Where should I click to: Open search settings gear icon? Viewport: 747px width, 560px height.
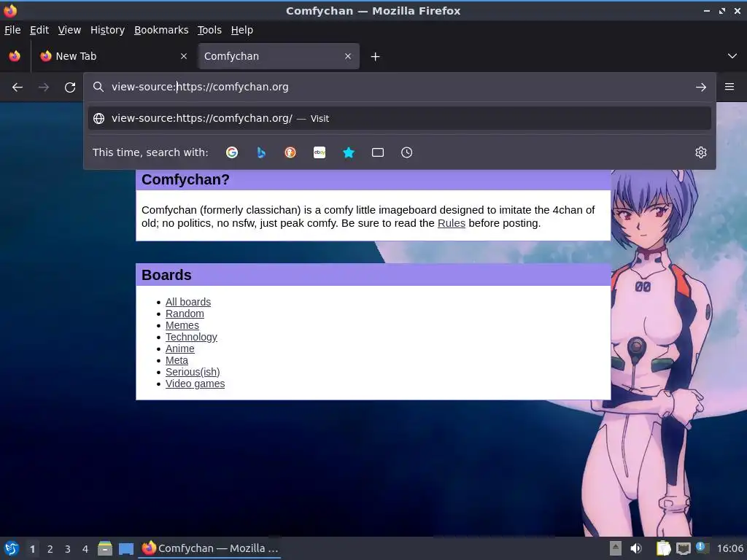[701, 152]
